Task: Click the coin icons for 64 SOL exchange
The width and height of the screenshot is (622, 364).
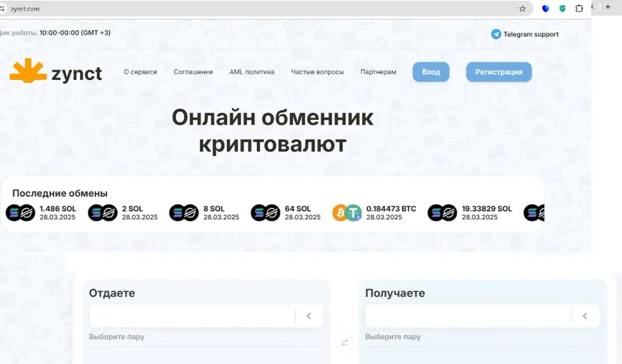Action: (x=265, y=213)
